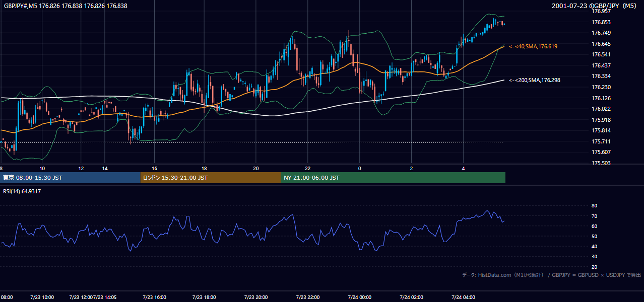Viewport: 644px width, 302px height.
Task: Click hour label 10 under the price chart
Action: 42,168
